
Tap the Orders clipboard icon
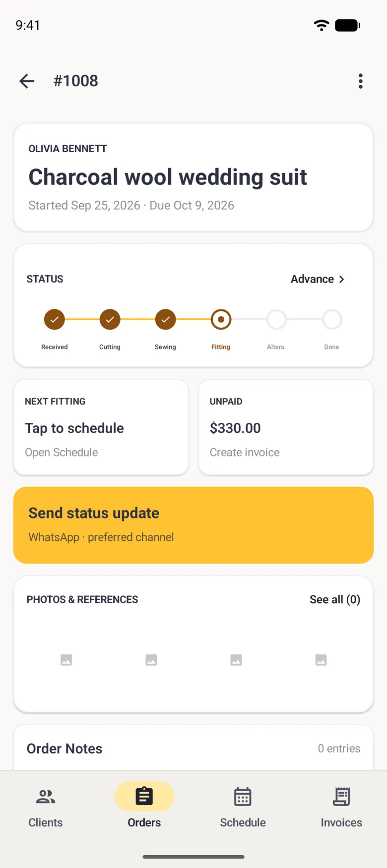[144, 797]
